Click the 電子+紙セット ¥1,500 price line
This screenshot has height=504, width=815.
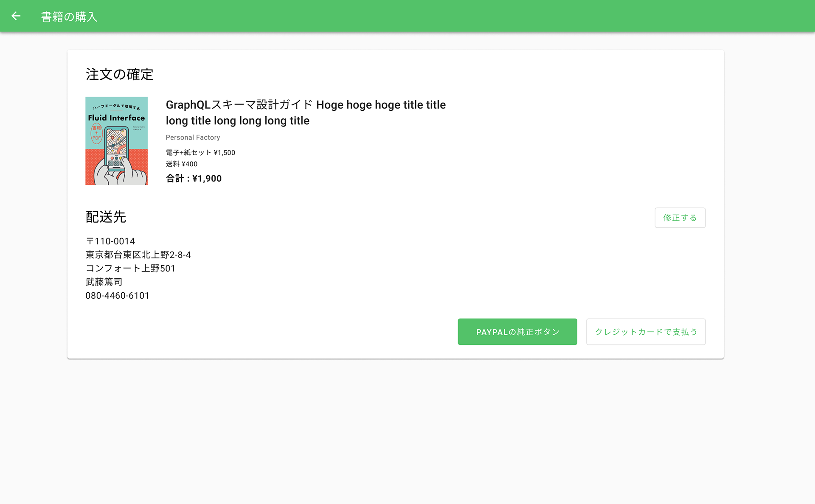[200, 153]
